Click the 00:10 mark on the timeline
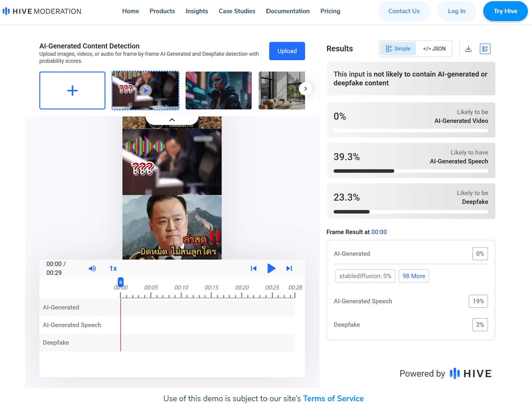Screen dimensions: 532x413 [181, 288]
